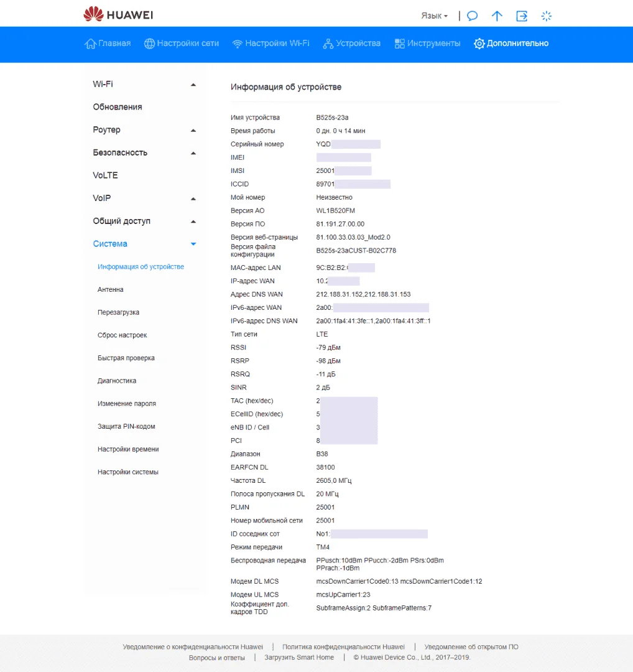633x672 pixels.
Task: Open Уведомление об открытом ПО link
Action: click(x=471, y=646)
